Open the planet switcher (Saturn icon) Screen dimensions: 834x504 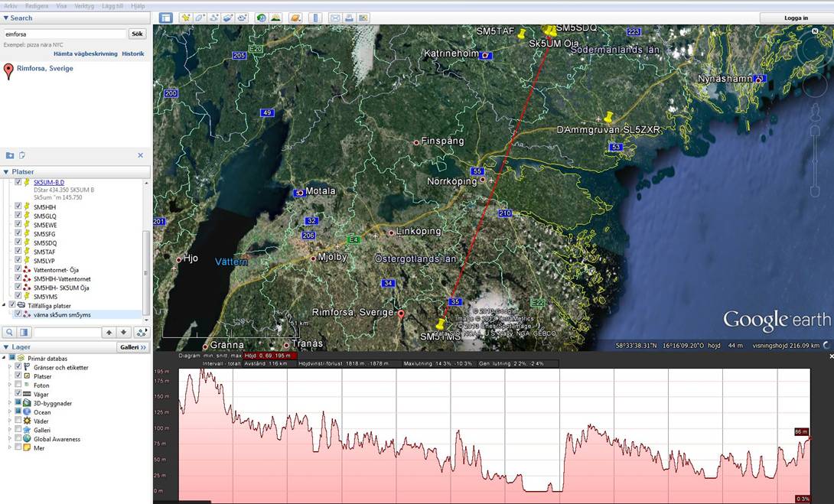(295, 18)
